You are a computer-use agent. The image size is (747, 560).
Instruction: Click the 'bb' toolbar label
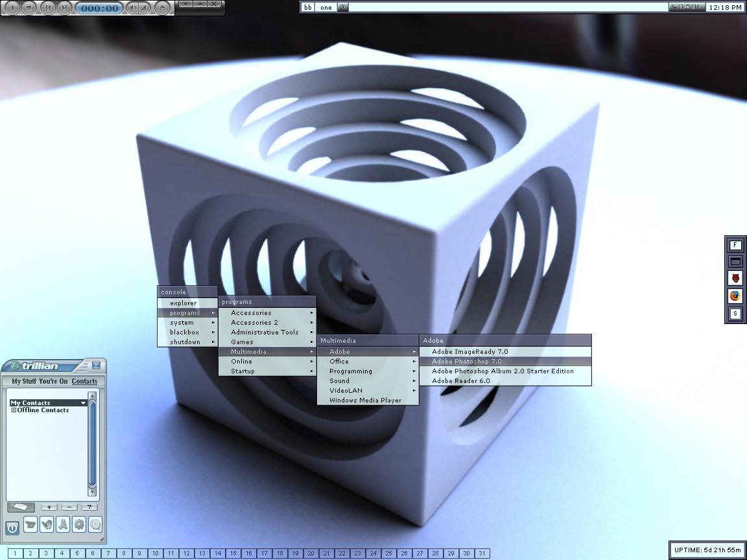(308, 7)
